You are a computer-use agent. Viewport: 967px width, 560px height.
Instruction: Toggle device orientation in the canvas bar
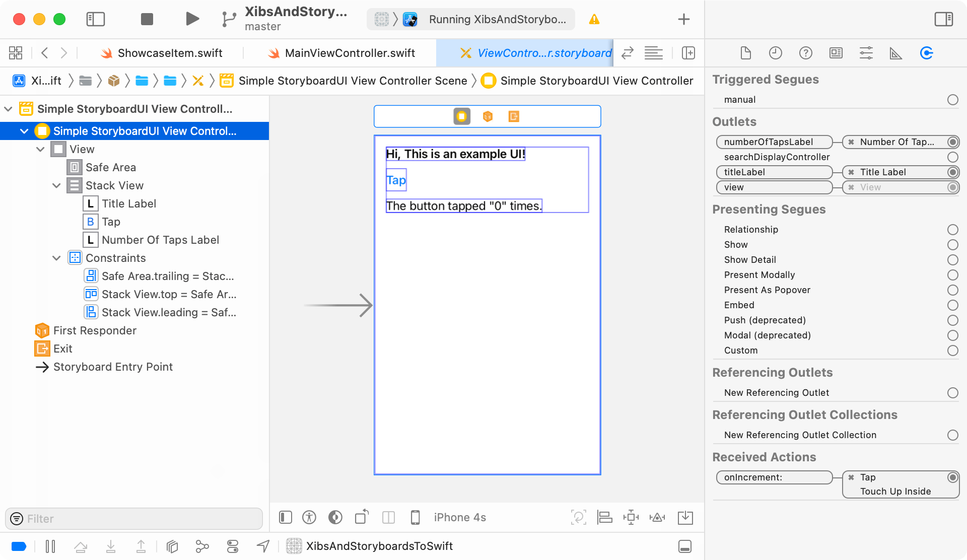pyautogui.click(x=361, y=517)
